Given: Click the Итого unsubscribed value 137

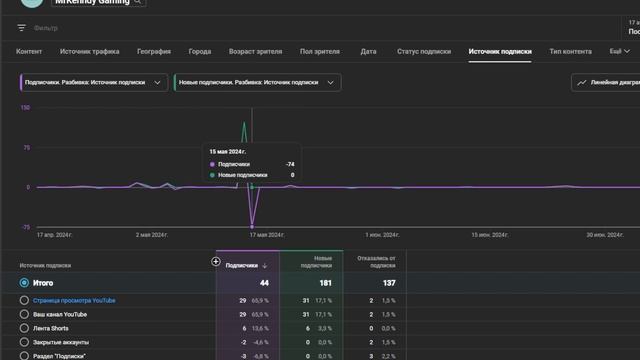Looking at the screenshot, I should [x=389, y=283].
